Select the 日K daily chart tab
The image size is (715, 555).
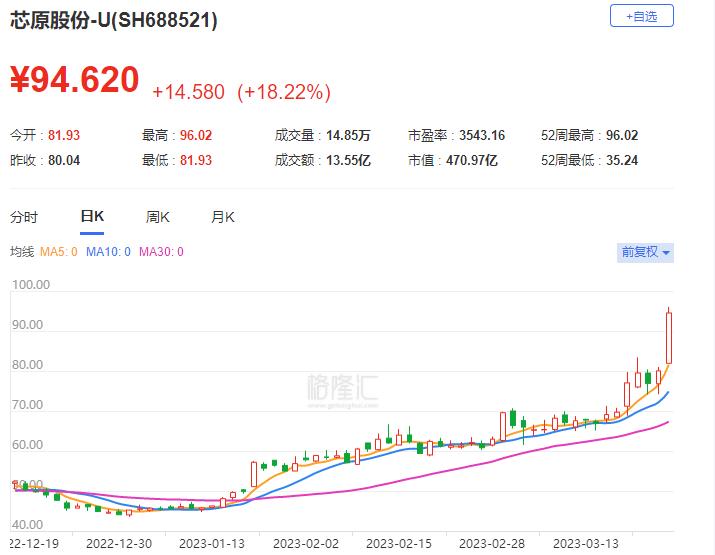pos(92,216)
